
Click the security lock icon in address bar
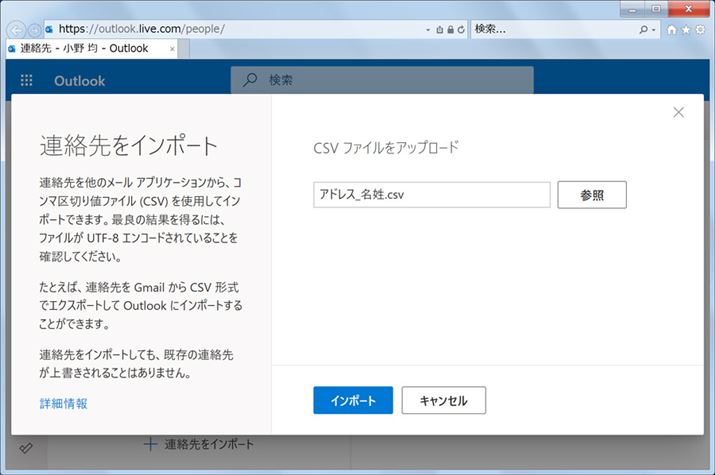pos(450,30)
